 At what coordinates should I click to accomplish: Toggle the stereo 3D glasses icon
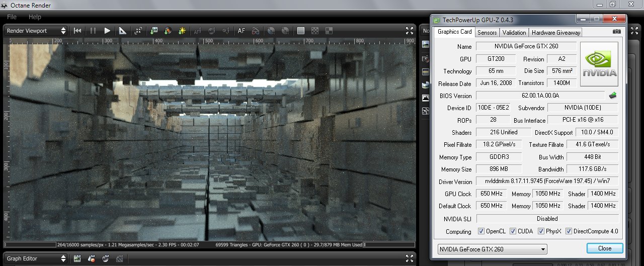tap(256, 31)
